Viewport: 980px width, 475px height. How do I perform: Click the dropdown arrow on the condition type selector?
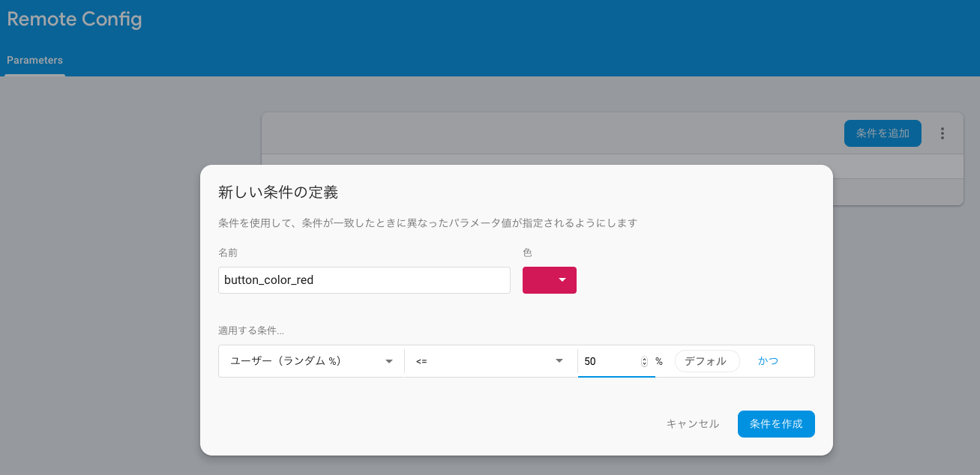(x=389, y=361)
